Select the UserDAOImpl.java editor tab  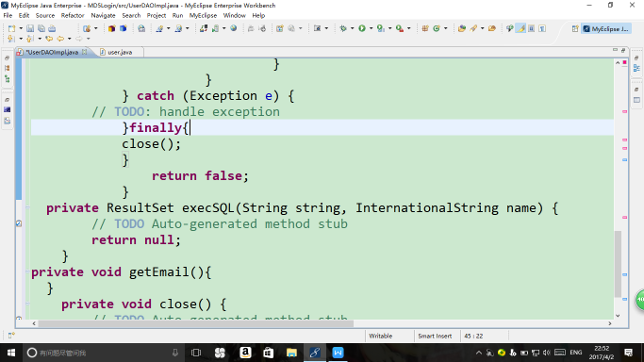click(x=52, y=52)
